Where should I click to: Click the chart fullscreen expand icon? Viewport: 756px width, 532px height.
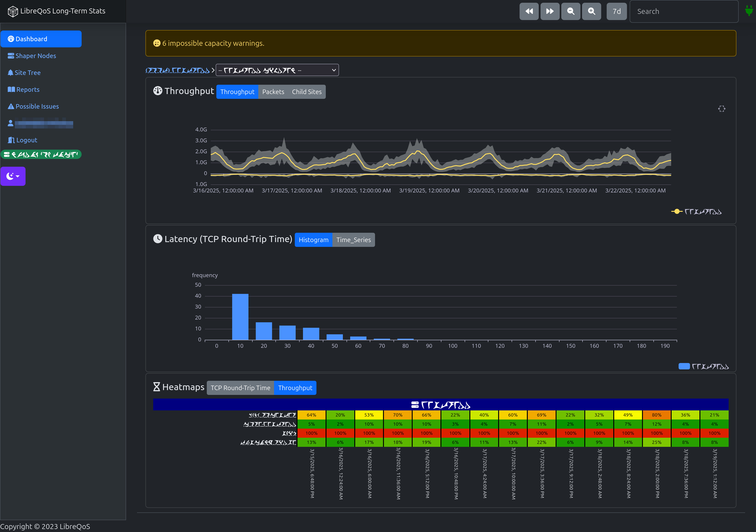coord(721,109)
